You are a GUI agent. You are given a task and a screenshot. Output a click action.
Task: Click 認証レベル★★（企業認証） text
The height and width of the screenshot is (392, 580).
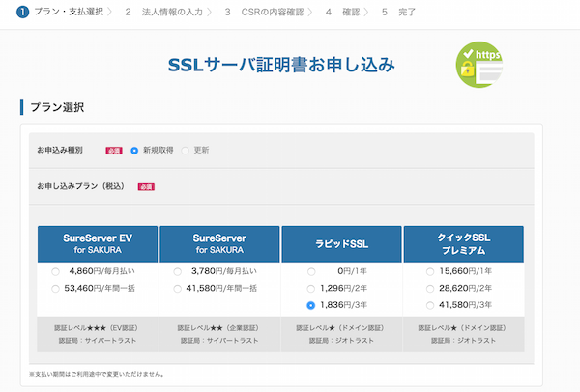(218, 328)
